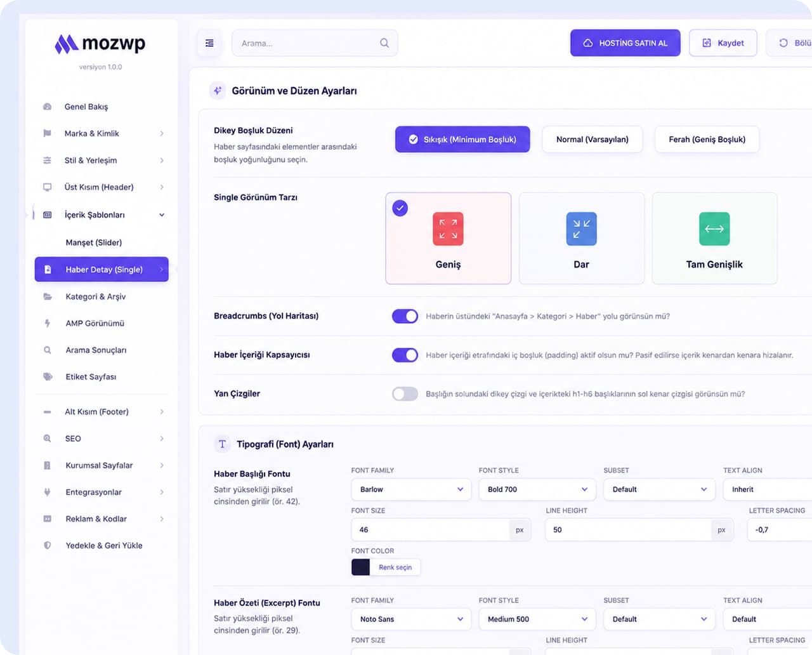Screen dimensions: 812x655
Task: Click the Üst Kısım (Header) monitor icon
Action: (x=47, y=187)
